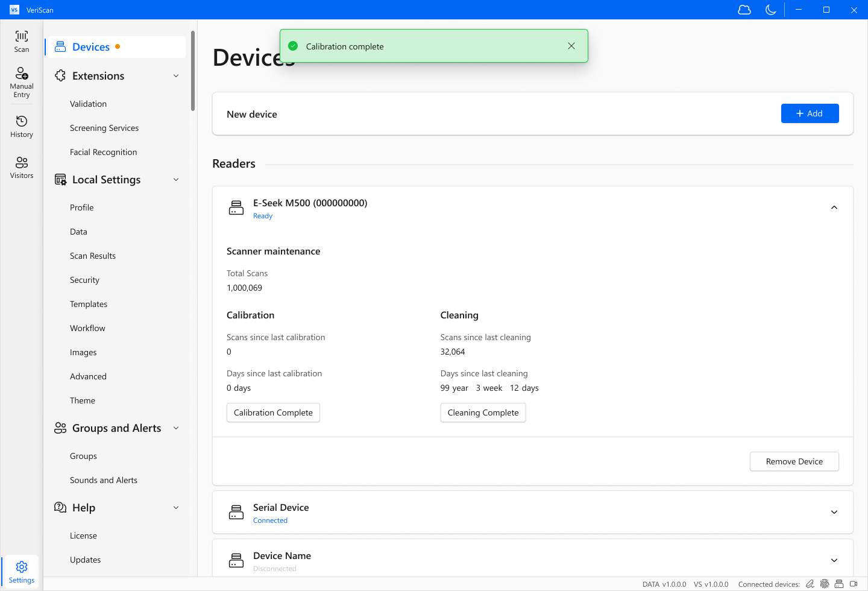This screenshot has height=591, width=868.
Task: Click the Readers section heading
Action: (x=234, y=163)
